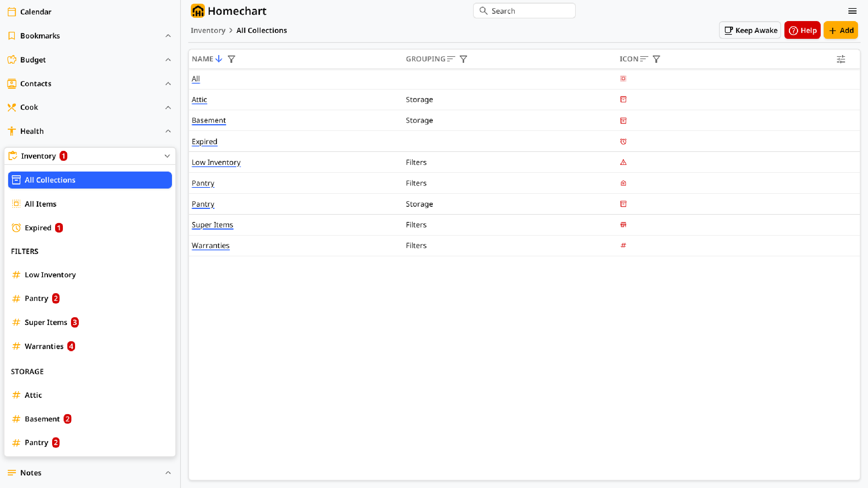Open the hamburger menu icon
Image resolution: width=868 pixels, height=488 pixels.
852,11
